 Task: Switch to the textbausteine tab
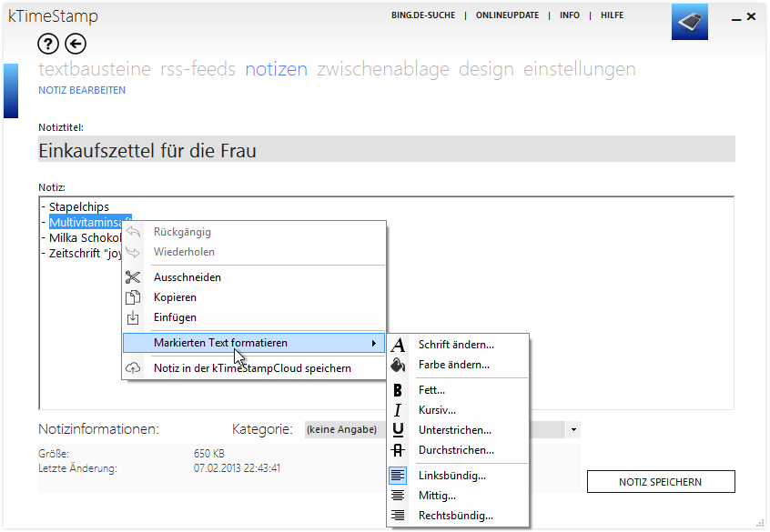click(x=95, y=69)
